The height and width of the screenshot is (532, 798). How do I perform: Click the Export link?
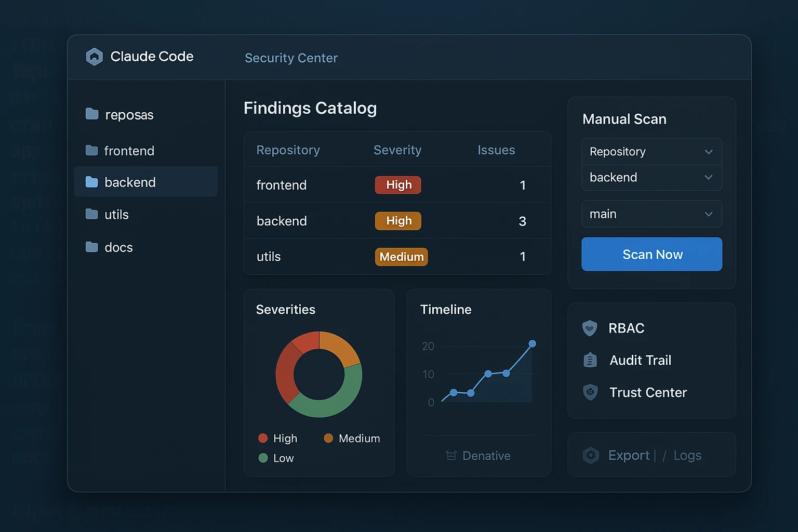(629, 456)
